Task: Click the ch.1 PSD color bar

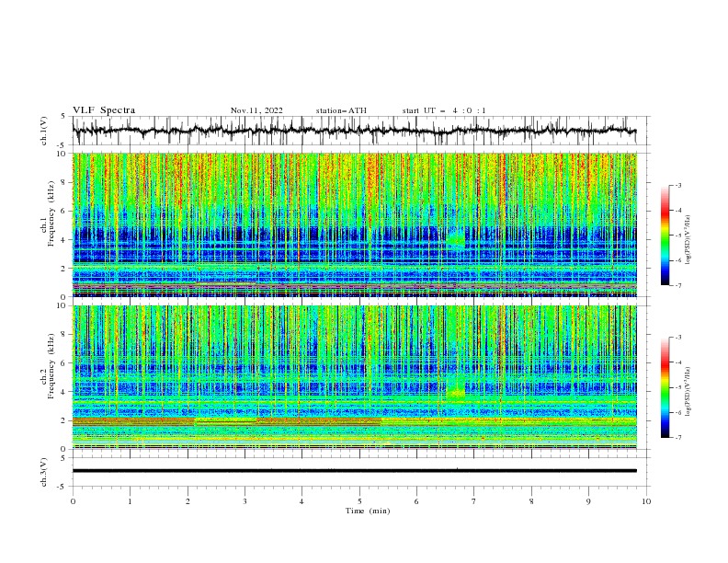Action: (665, 236)
